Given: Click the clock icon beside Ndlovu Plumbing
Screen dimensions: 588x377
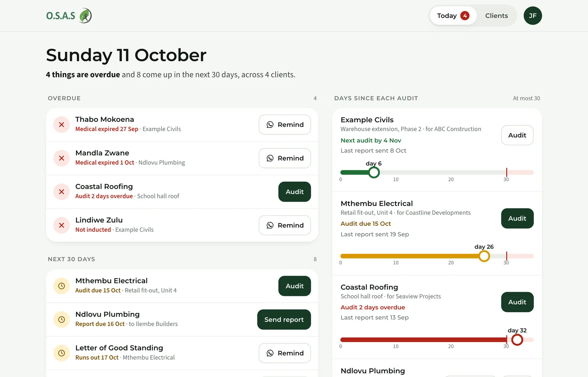Looking at the screenshot, I should (x=61, y=319).
